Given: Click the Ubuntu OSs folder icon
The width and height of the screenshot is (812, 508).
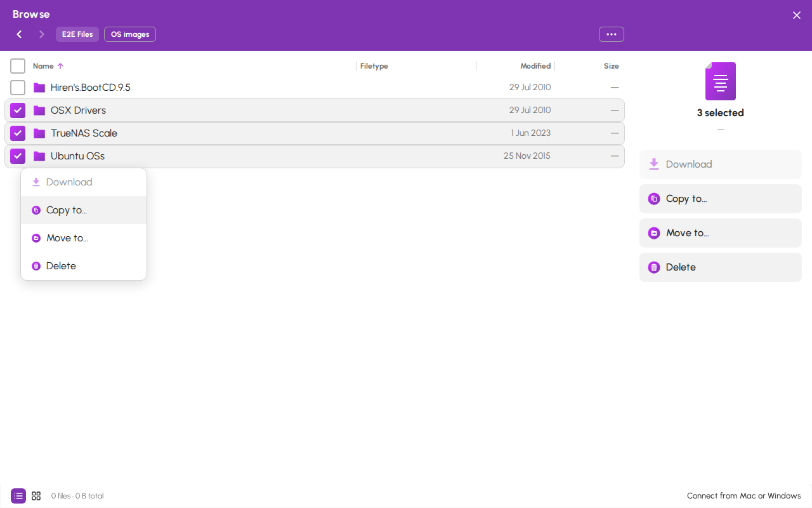Looking at the screenshot, I should point(39,156).
